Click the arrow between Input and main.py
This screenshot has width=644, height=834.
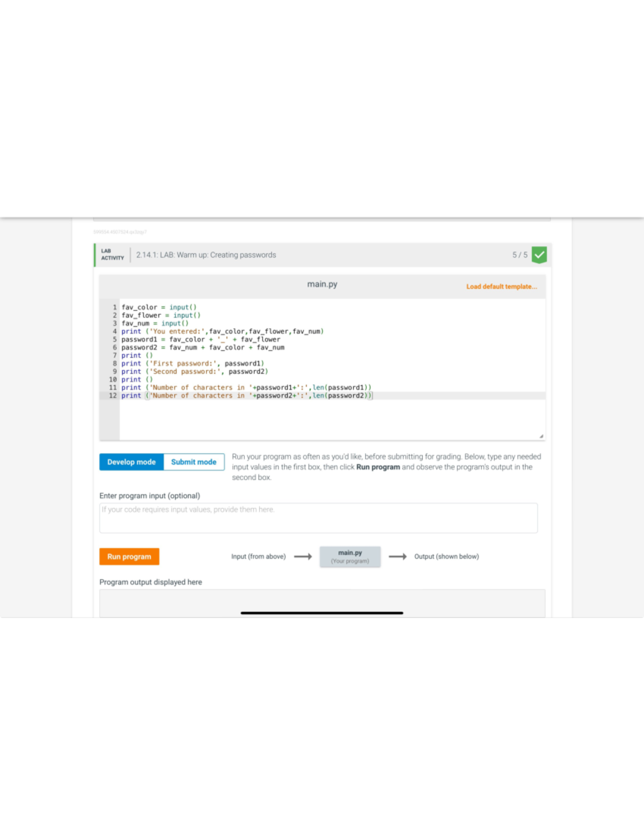coord(303,556)
